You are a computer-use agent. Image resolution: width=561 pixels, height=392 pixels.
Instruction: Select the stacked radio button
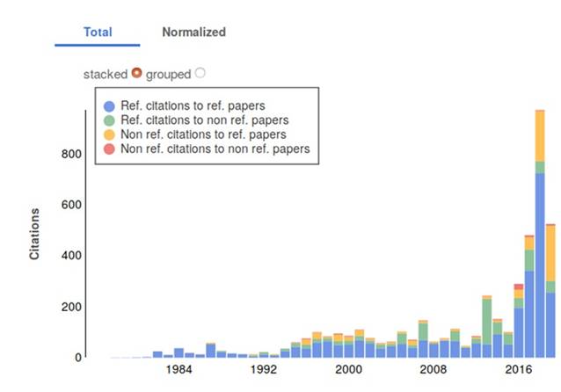[136, 73]
